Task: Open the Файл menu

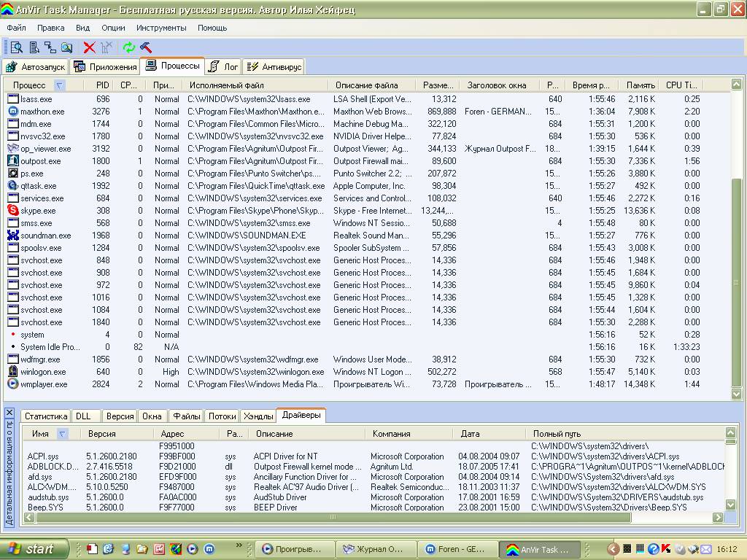Action: point(16,28)
